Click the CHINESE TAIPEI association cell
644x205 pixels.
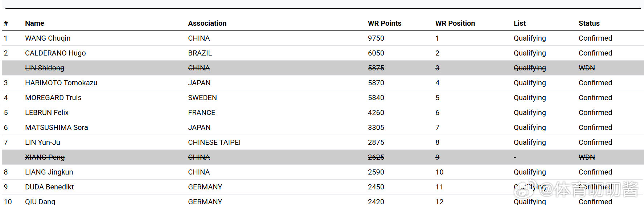(214, 142)
